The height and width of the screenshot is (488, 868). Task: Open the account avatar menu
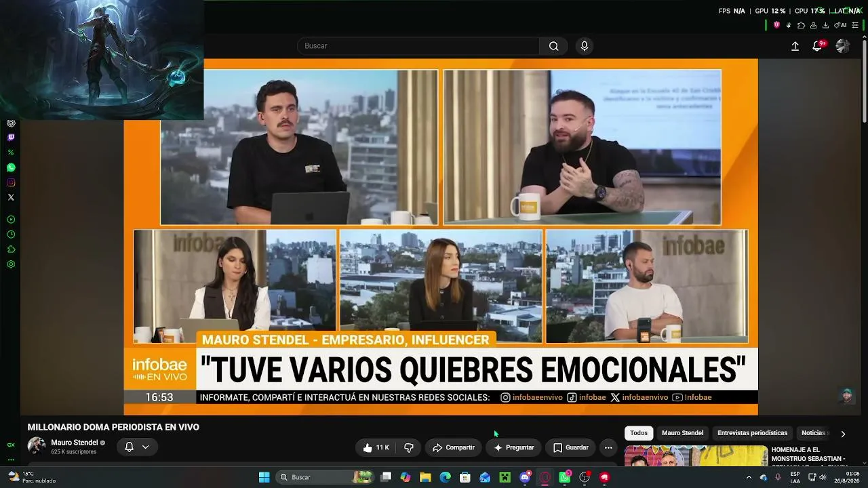(x=843, y=46)
